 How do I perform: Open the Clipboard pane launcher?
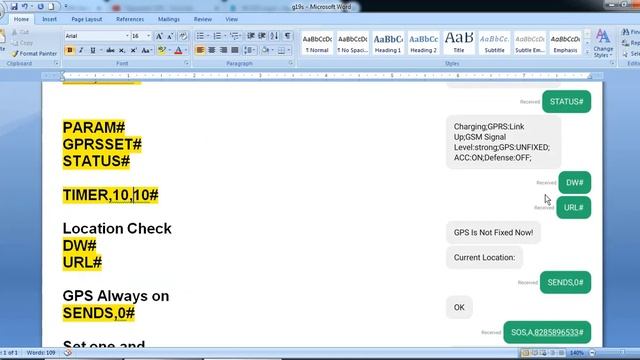[x=56, y=63]
